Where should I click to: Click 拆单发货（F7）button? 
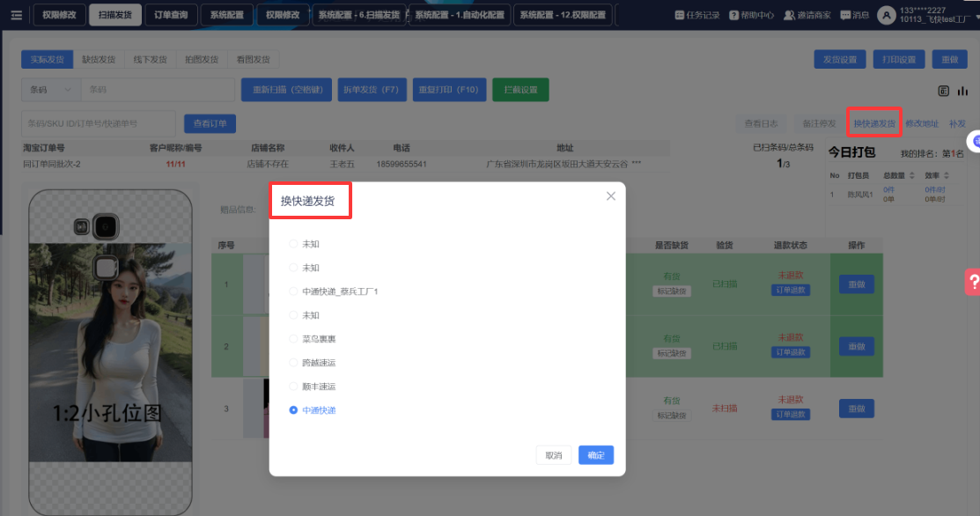pyautogui.click(x=372, y=89)
